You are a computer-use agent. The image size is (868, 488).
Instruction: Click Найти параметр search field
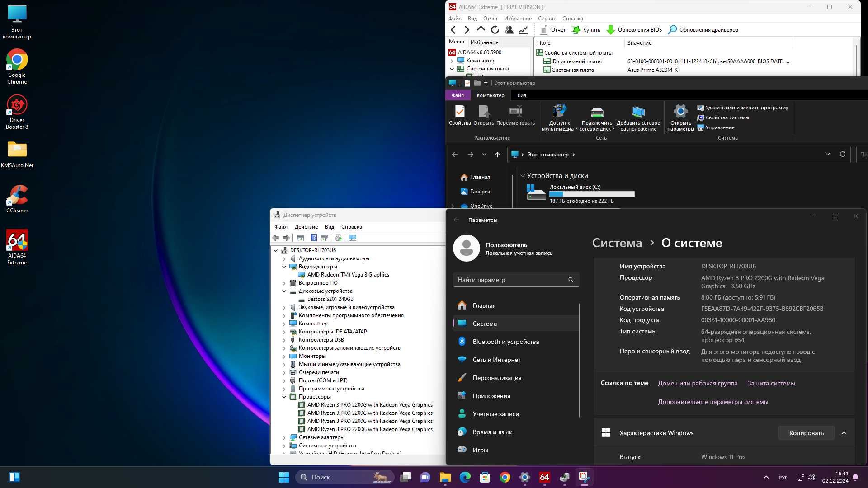(516, 280)
